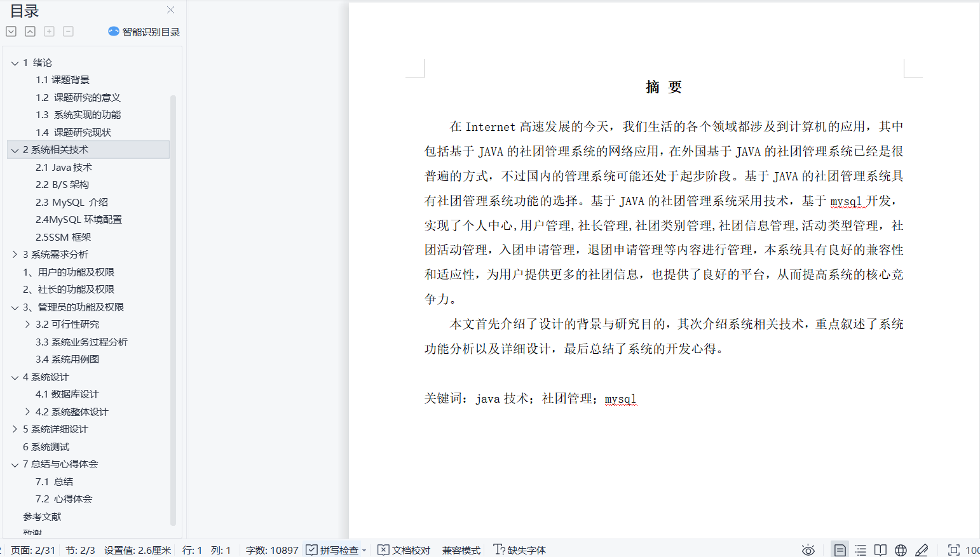
Task: Select '2、社长的功能及权限' entry
Action: [x=69, y=290]
